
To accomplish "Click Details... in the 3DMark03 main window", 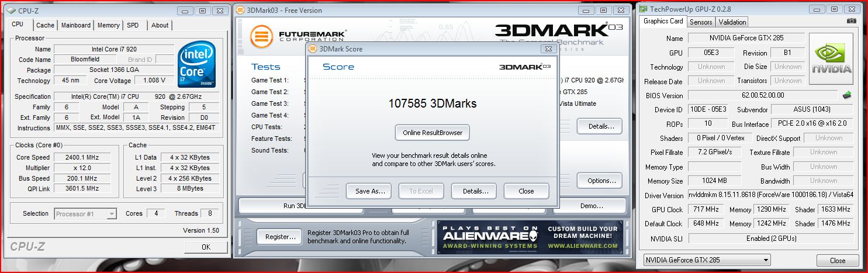I will pyautogui.click(x=600, y=126).
